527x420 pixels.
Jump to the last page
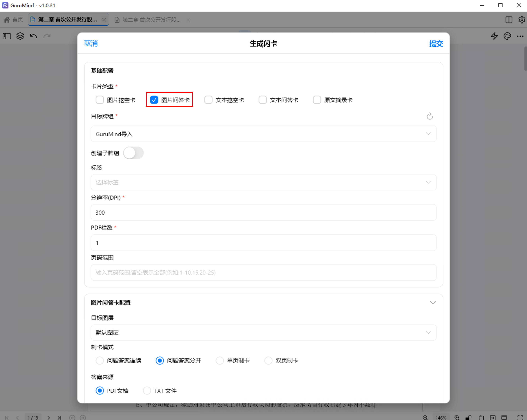[x=59, y=418]
